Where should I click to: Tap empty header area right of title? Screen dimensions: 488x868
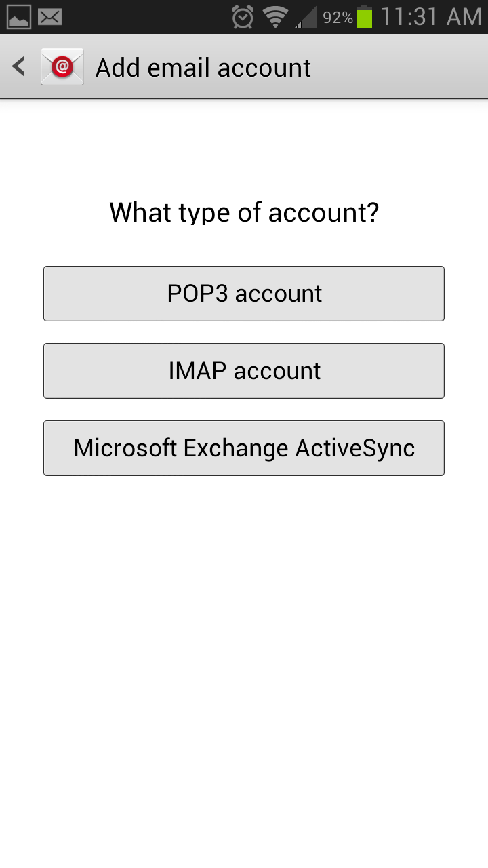(x=400, y=67)
